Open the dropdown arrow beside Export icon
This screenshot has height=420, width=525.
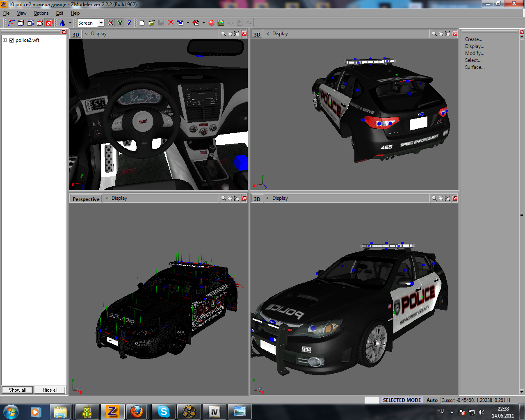tap(203, 23)
